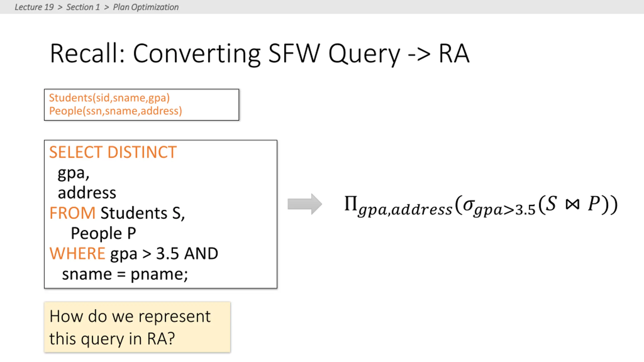Click the gray right-pointing arrow shape

coord(305,204)
